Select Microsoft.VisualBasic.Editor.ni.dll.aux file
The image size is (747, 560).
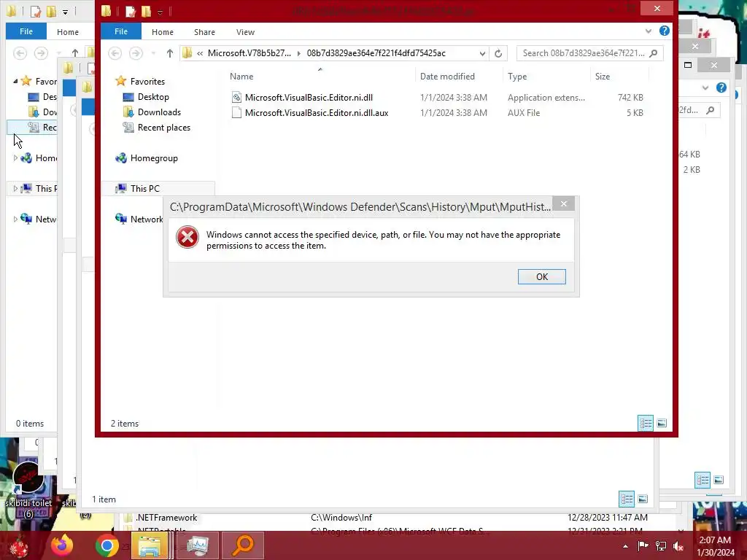(317, 113)
